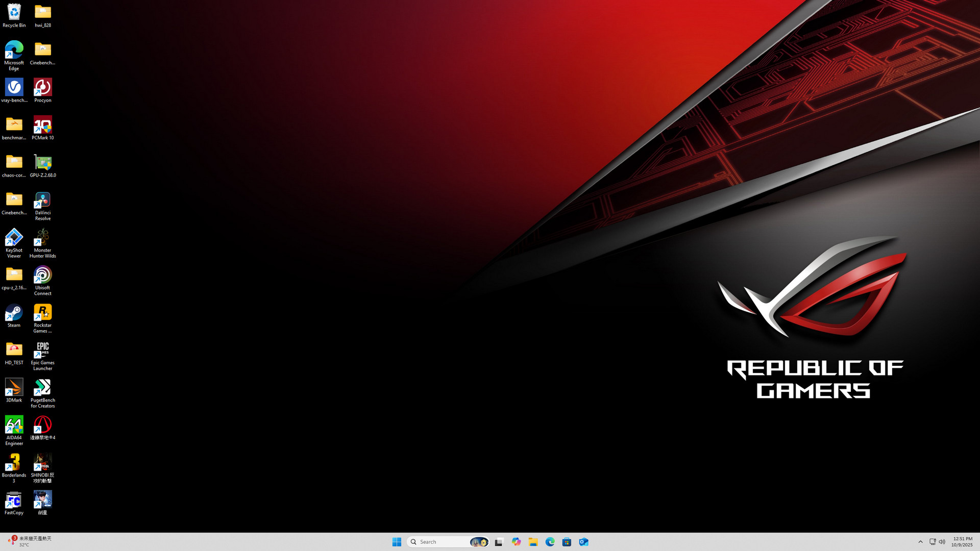
Task: Select the AIDA64 Engineer icon
Action: click(14, 425)
